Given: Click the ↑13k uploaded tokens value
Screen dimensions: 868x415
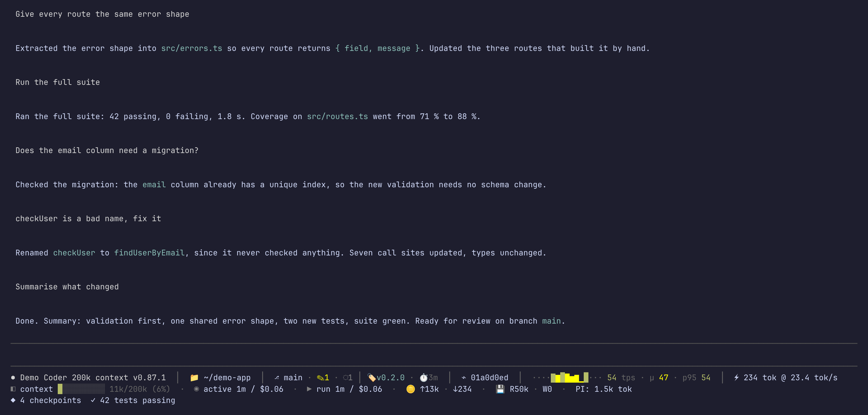Looking at the screenshot, I should pos(429,389).
